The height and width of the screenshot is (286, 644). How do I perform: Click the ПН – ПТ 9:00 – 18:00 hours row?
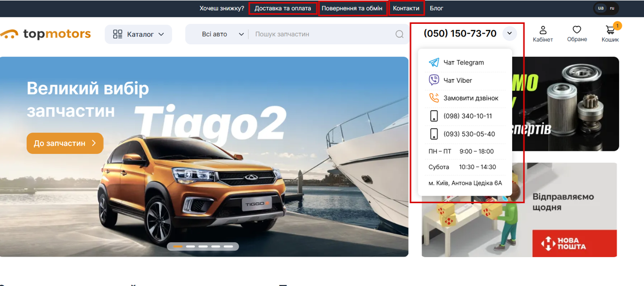tap(461, 151)
